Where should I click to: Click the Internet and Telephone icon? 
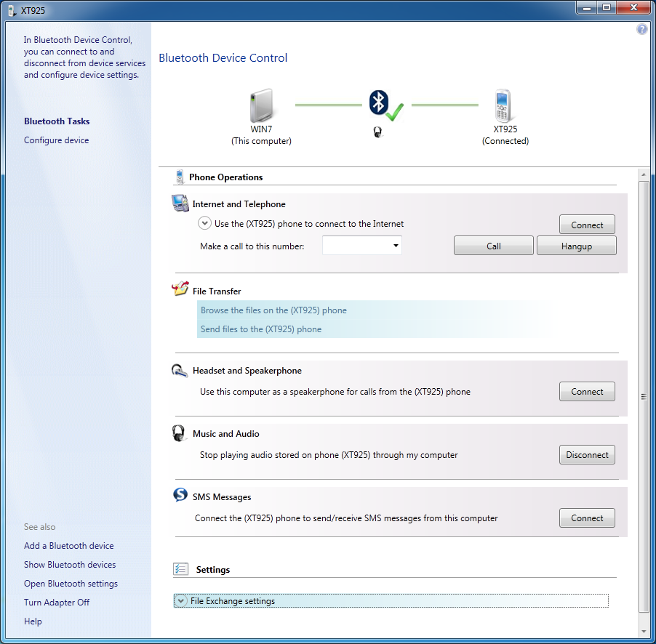pos(180,204)
